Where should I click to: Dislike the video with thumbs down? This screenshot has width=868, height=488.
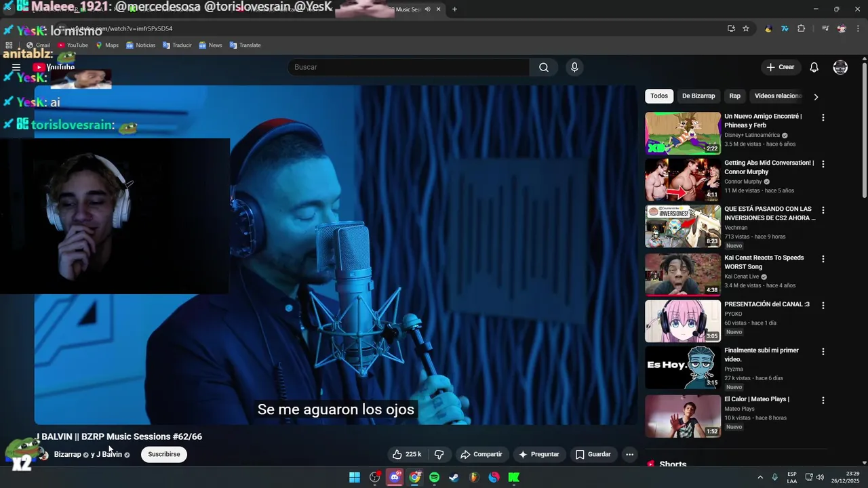click(x=439, y=454)
